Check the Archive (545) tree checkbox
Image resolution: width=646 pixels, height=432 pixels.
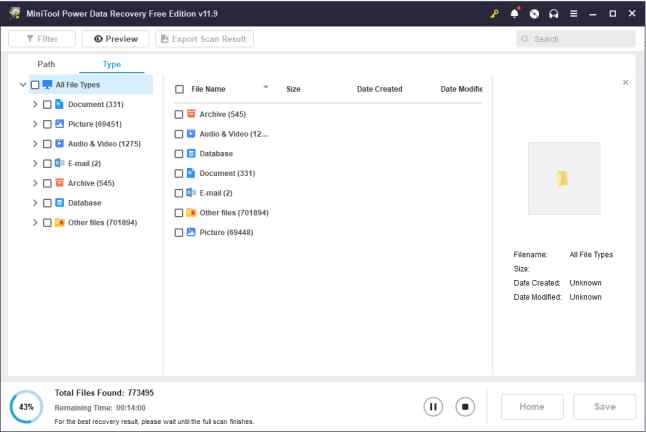pyautogui.click(x=47, y=183)
